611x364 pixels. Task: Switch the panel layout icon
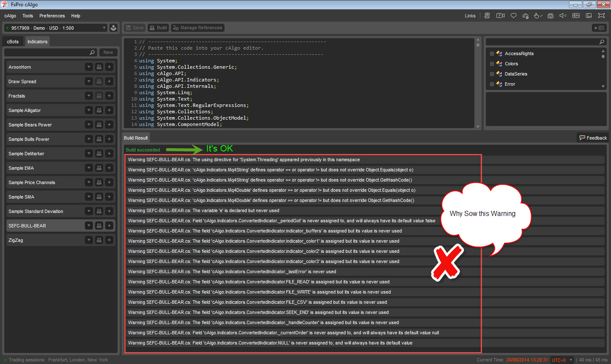point(589,16)
